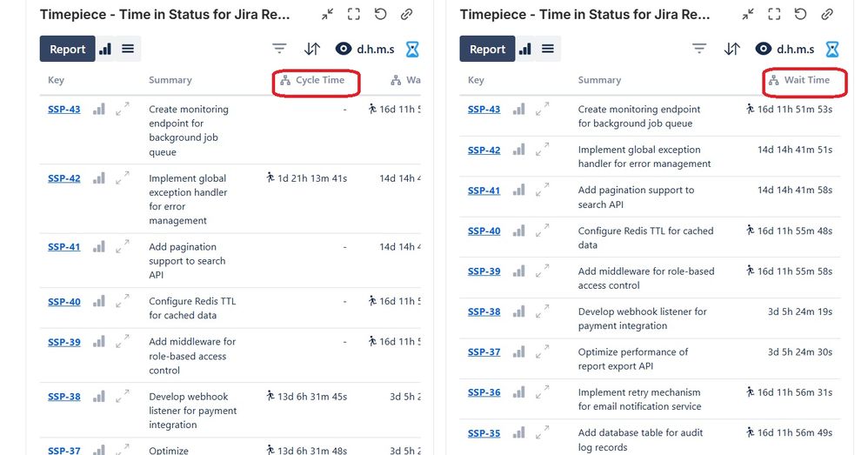This screenshot has height=455, width=868.
Task: Show chart for SSP-41 in right panel
Action: (518, 190)
